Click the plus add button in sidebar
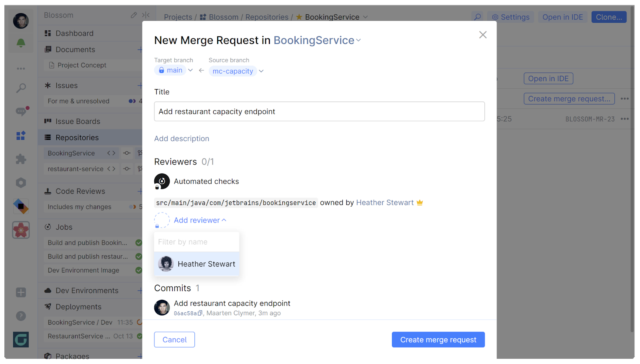This screenshot has height=364, width=640. (21, 292)
